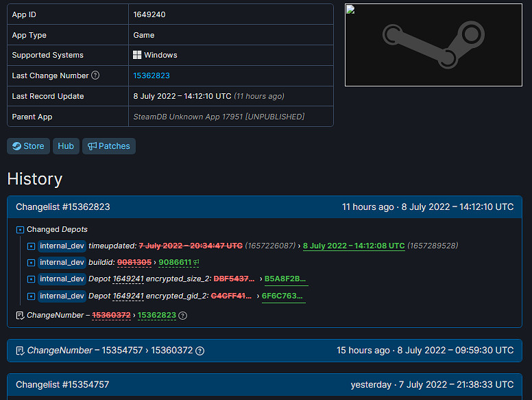Screen dimensions: 532x400
Task: Open the Patches button
Action: click(x=108, y=146)
